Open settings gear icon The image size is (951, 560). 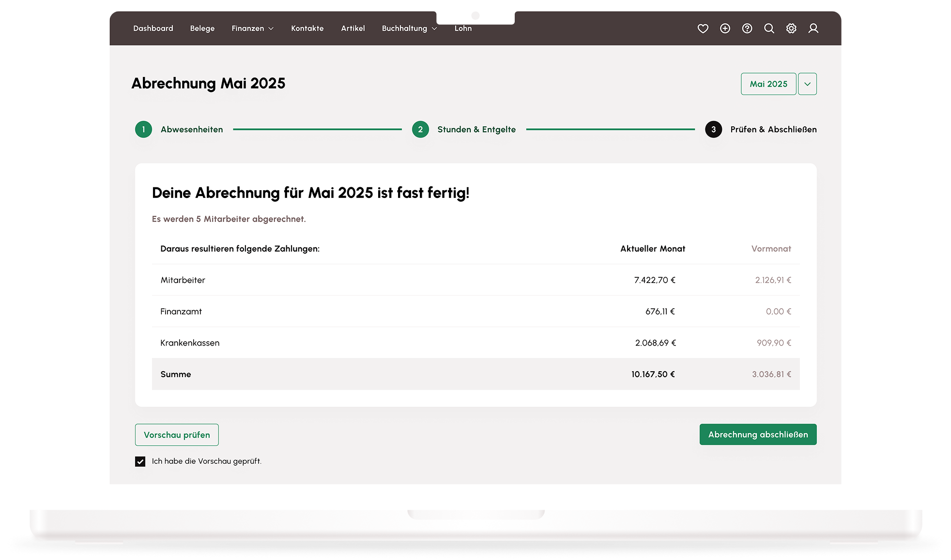tap(791, 29)
